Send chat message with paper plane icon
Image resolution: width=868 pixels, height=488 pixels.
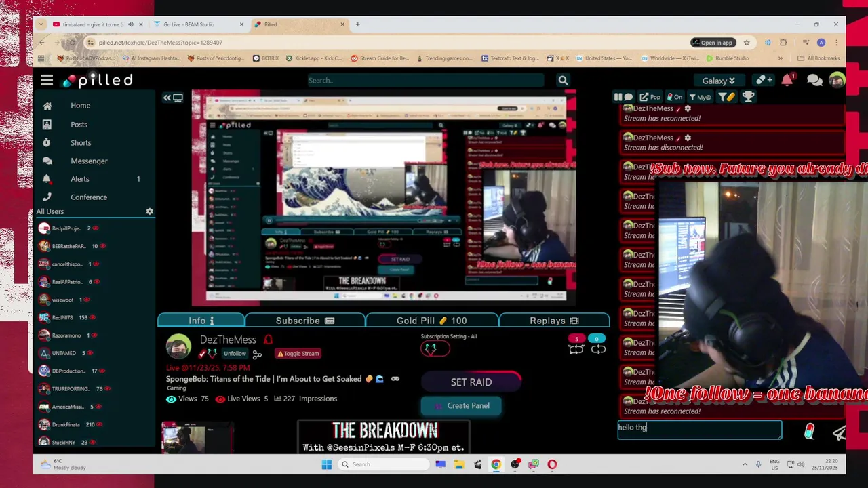coord(840,433)
